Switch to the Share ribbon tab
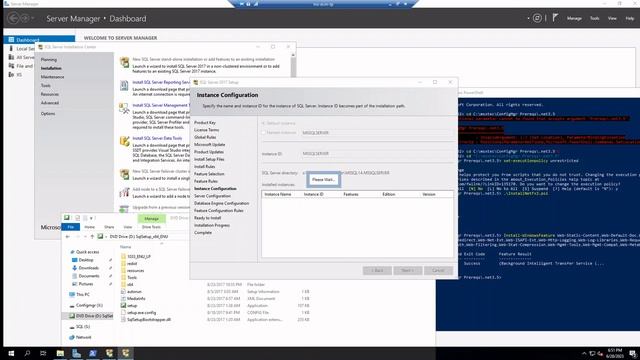Image resolution: width=640 pixels, height=360 pixels. point(109,227)
